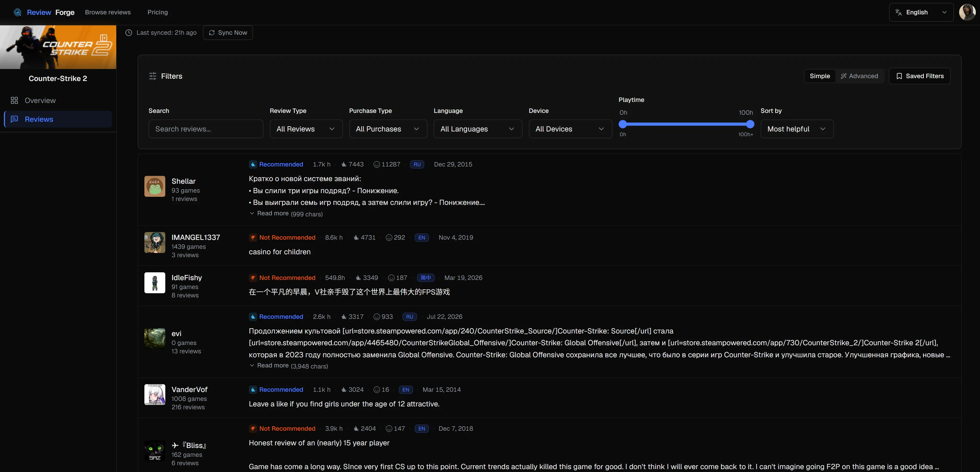Click the helpful count icon showing 7443
Viewport: 980px width, 472px height.
point(344,164)
